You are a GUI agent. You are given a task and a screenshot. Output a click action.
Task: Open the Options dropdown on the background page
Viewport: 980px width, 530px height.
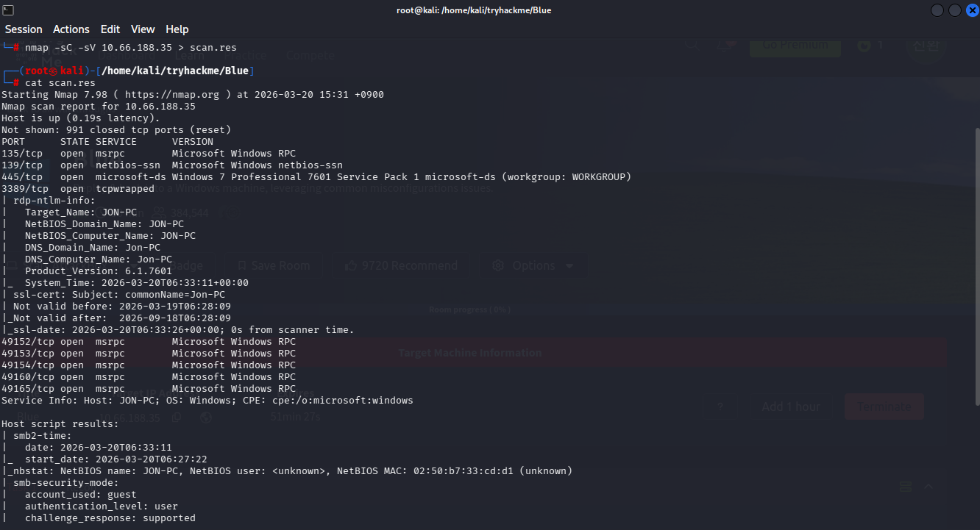pyautogui.click(x=533, y=265)
